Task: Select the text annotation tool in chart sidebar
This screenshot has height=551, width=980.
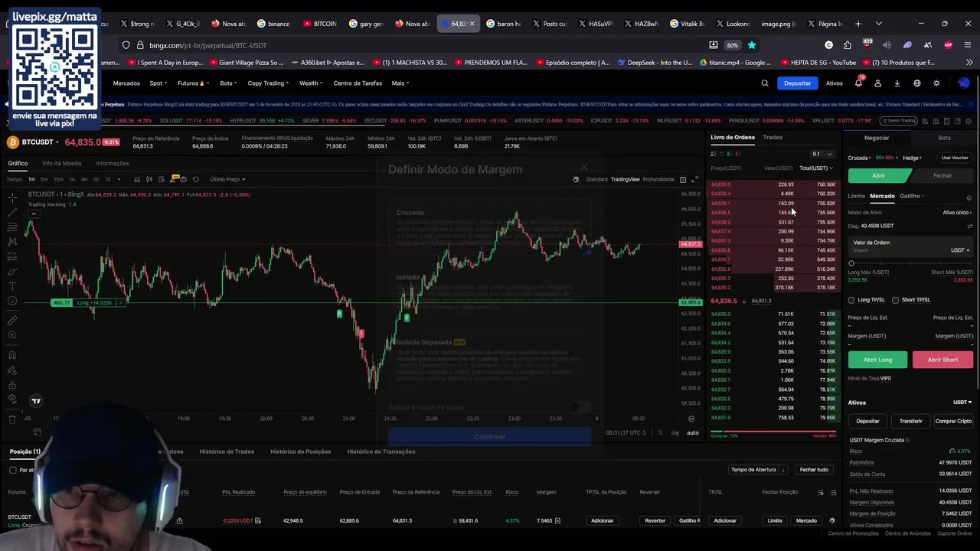Action: 12,286
